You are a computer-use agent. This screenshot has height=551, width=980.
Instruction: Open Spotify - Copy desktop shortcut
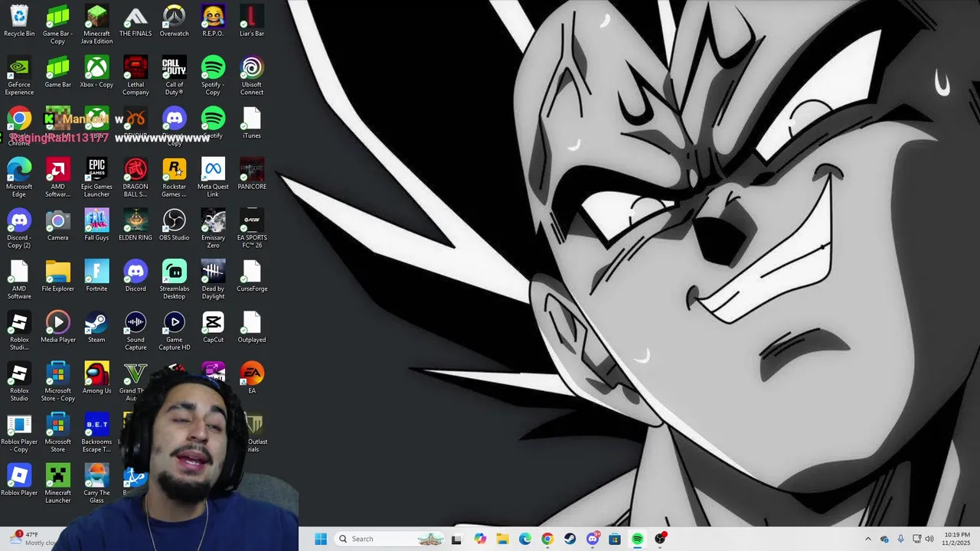coord(213,76)
